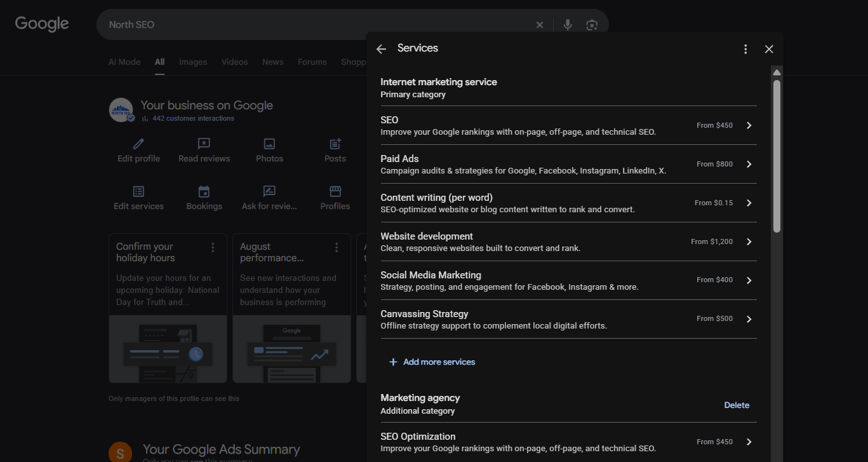Click the August performance card illustration

(x=291, y=349)
